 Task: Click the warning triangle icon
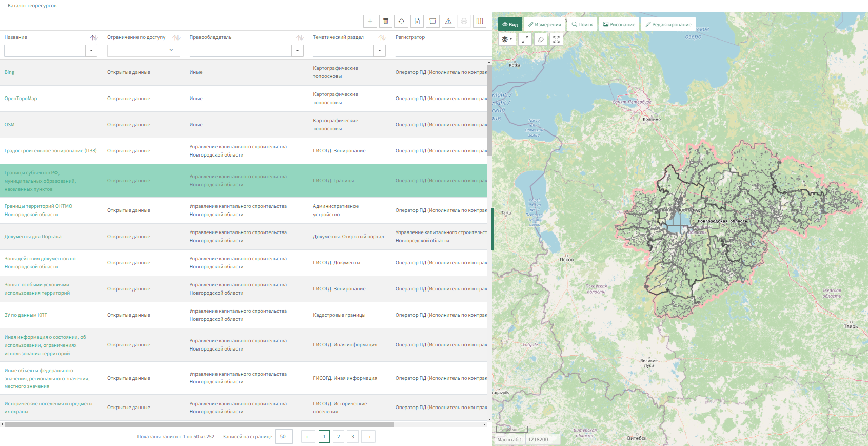click(x=448, y=21)
